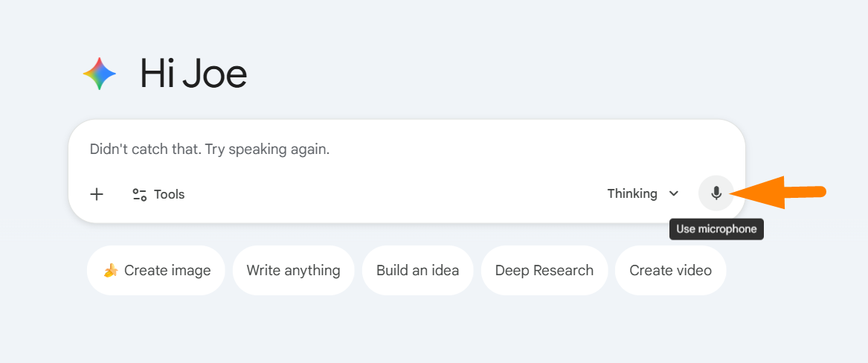868x363 pixels.
Task: Click the plus icon to add files
Action: [97, 195]
